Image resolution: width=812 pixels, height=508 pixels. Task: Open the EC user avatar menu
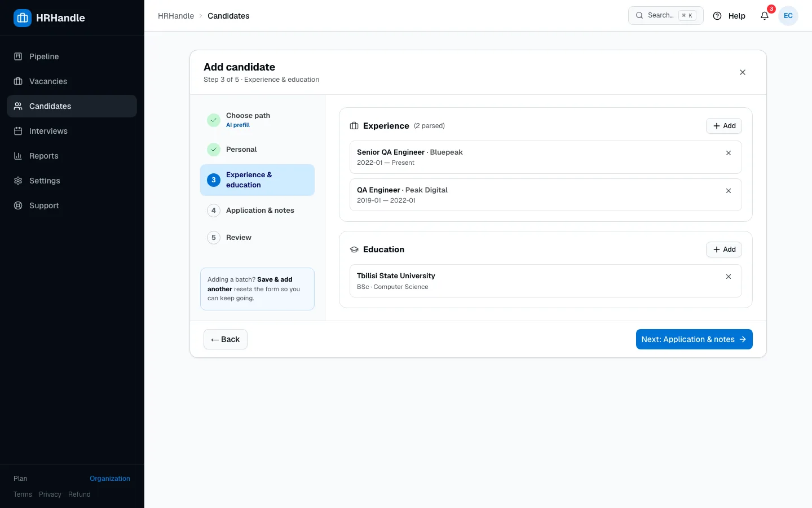point(788,16)
